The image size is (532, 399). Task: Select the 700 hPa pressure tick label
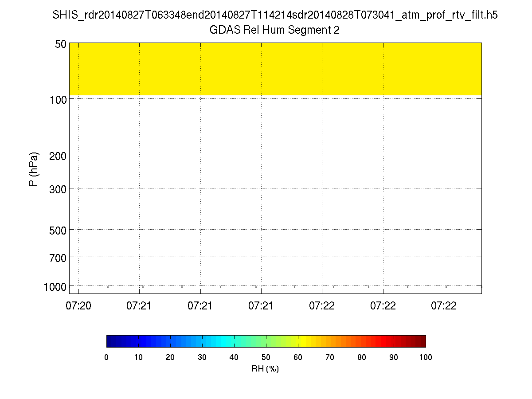(58, 258)
